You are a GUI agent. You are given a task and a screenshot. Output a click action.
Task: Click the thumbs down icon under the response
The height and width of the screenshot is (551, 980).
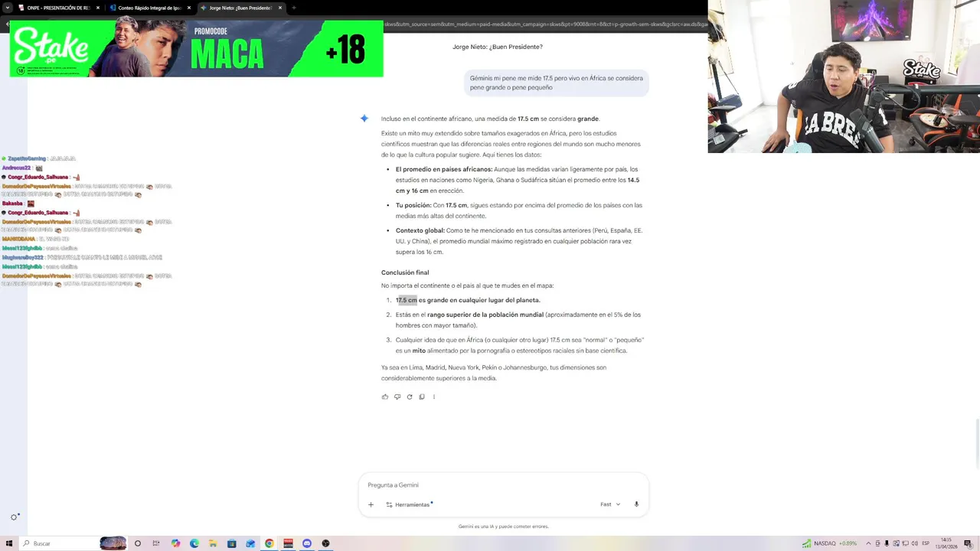(x=397, y=396)
